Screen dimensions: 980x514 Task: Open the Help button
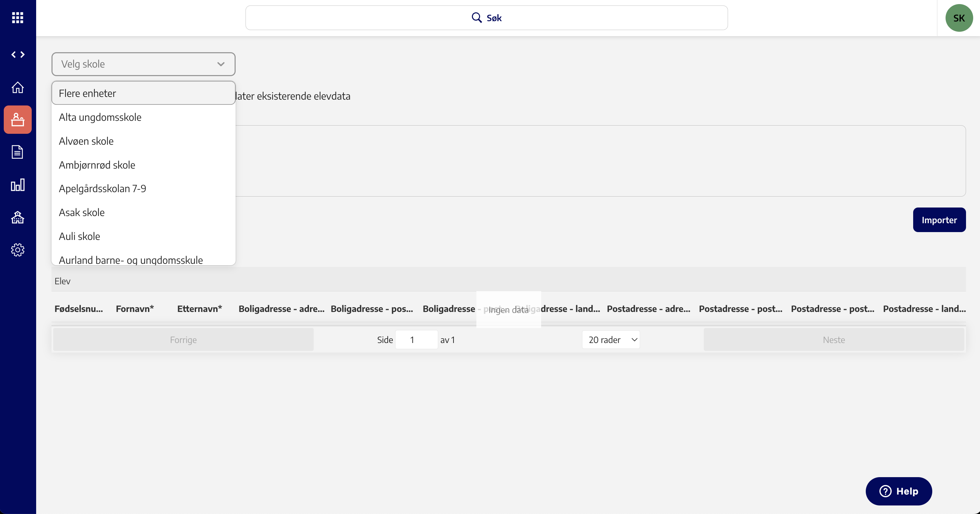[899, 491]
